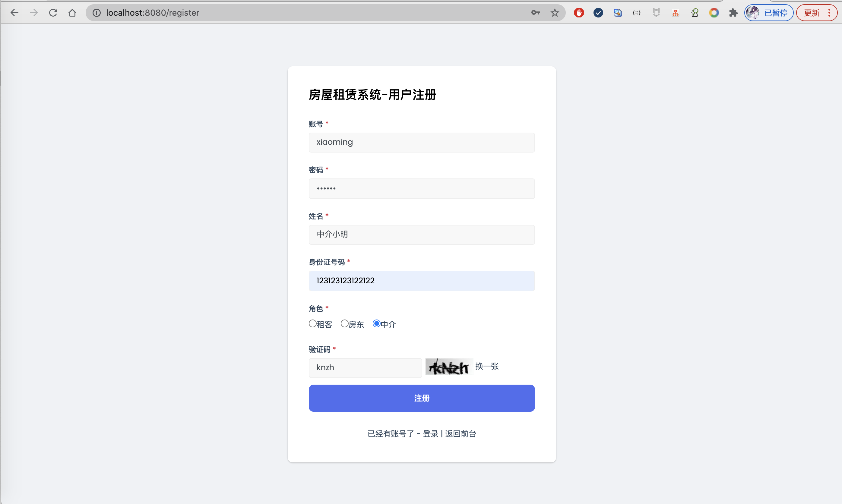
Task: Open the saved password key icon
Action: tap(535, 13)
